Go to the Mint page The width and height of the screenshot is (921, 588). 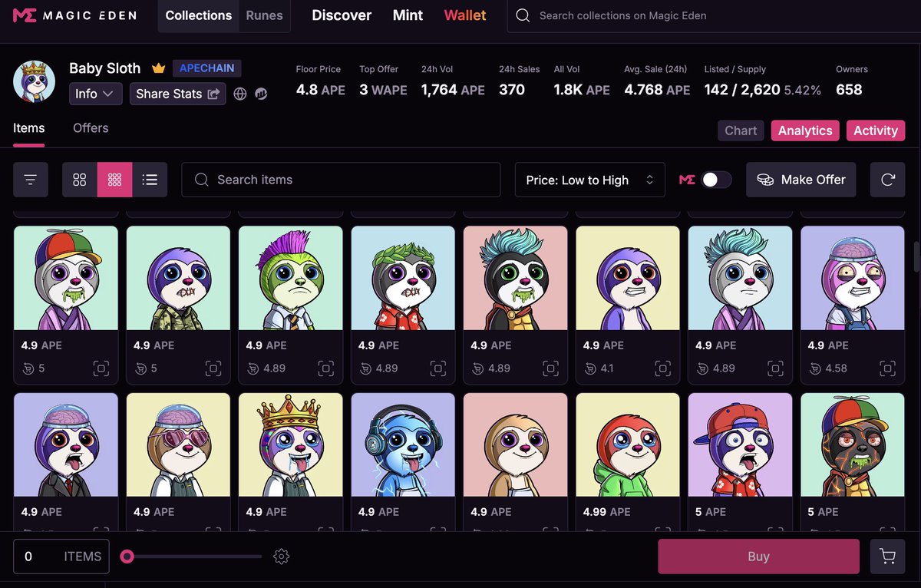408,15
